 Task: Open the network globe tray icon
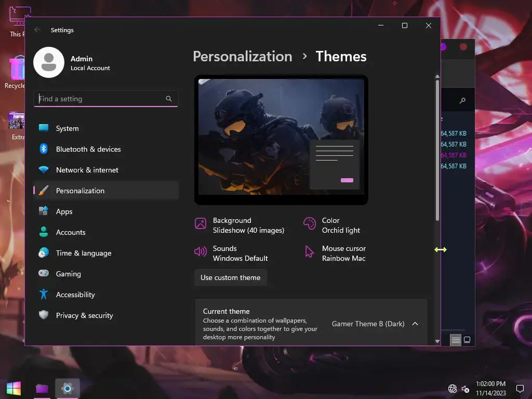(x=453, y=389)
